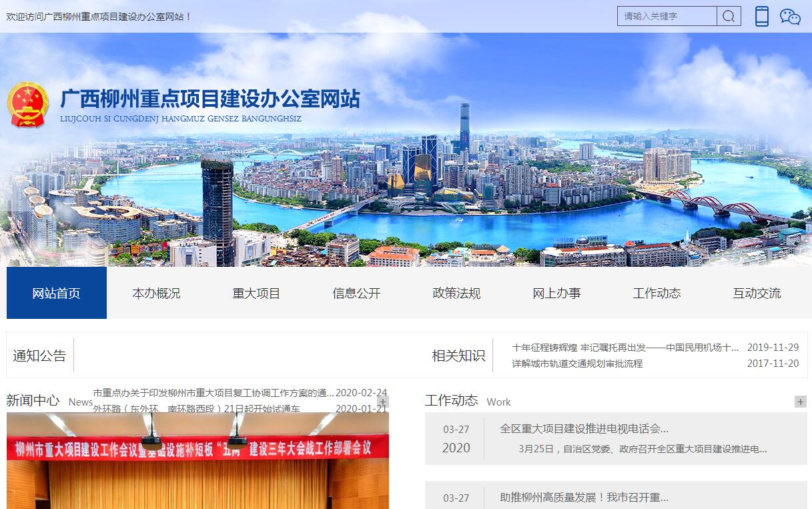Click 工作动态 in the navigation bar
The width and height of the screenshot is (812, 509).
click(657, 293)
